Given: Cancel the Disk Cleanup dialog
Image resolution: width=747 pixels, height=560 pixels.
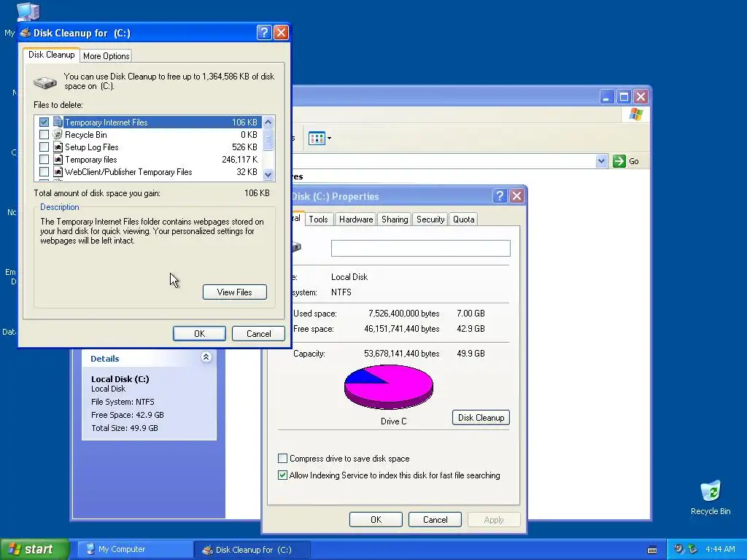Looking at the screenshot, I should (259, 333).
